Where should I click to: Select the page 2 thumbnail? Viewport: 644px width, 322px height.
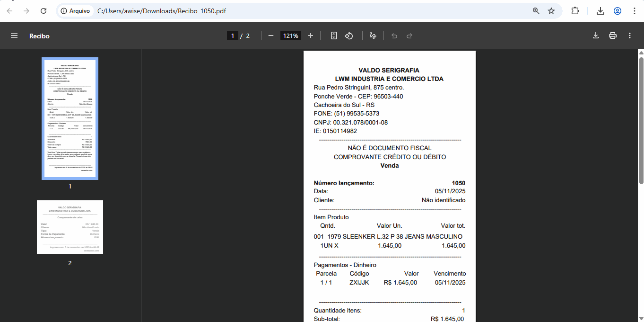point(70,227)
